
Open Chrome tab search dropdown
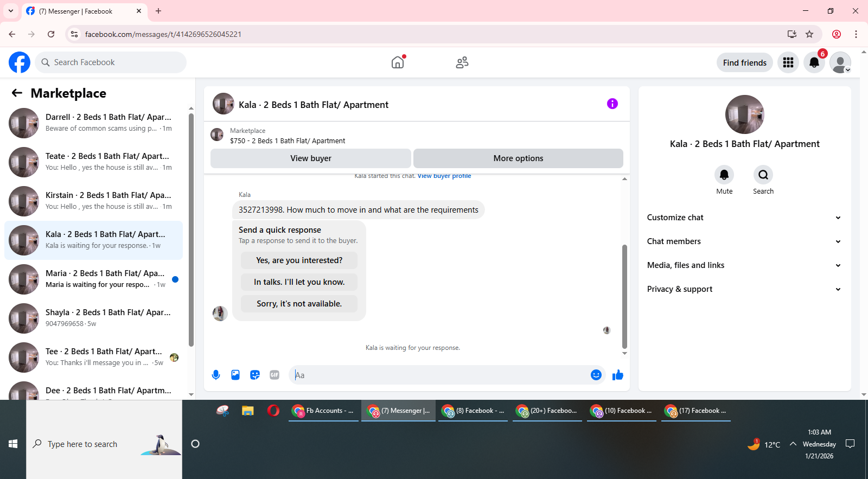tap(11, 11)
